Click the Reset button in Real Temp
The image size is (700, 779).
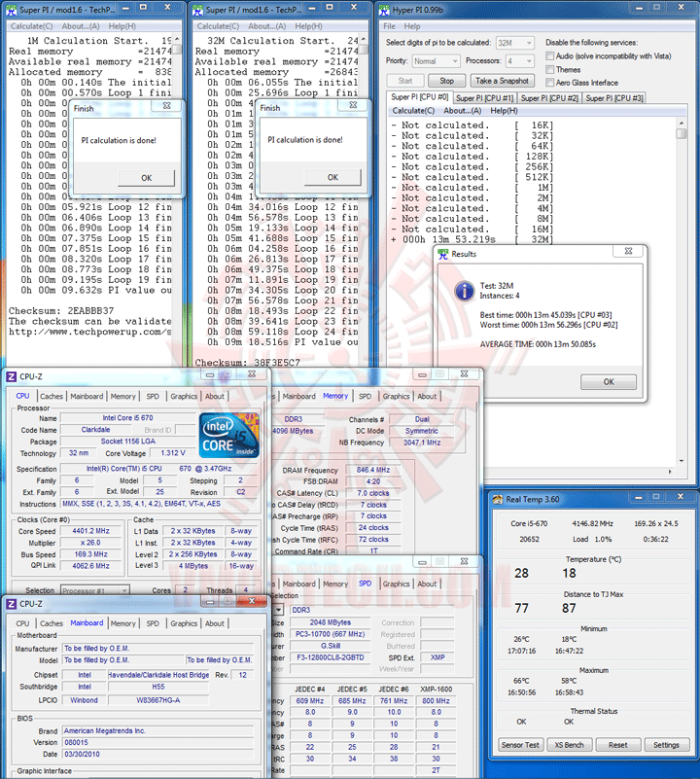617,745
